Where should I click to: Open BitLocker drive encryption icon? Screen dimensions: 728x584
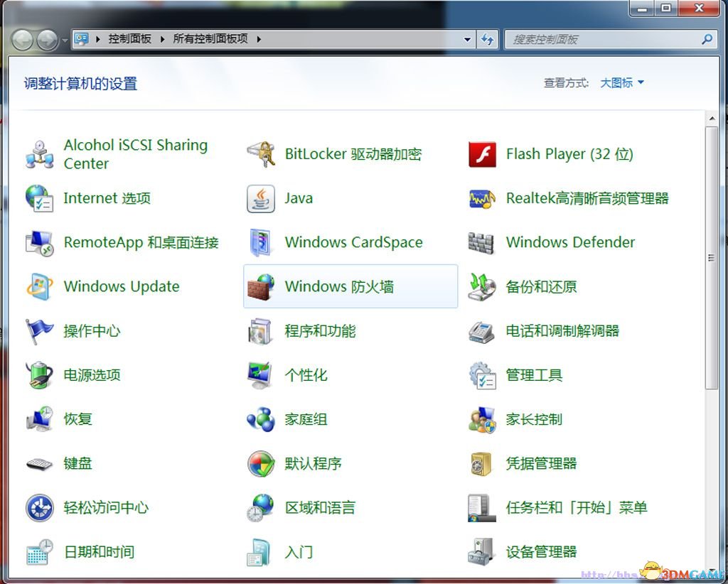(x=260, y=154)
